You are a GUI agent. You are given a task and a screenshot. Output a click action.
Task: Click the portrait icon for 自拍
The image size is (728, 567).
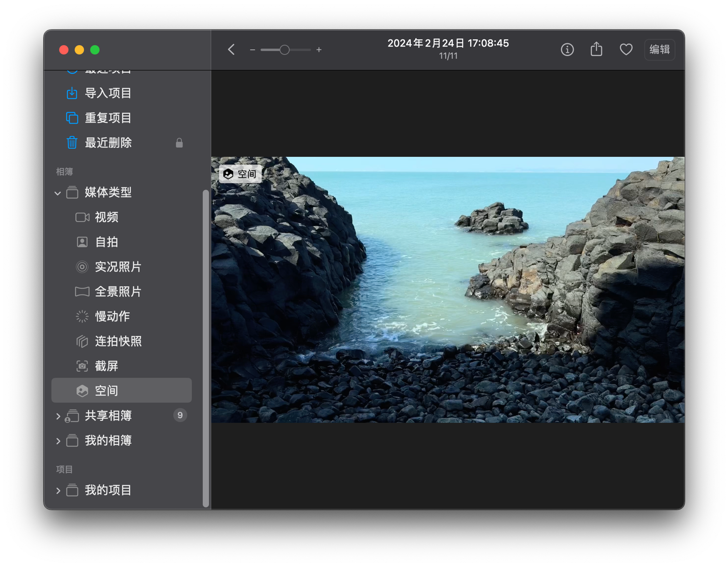click(x=82, y=242)
